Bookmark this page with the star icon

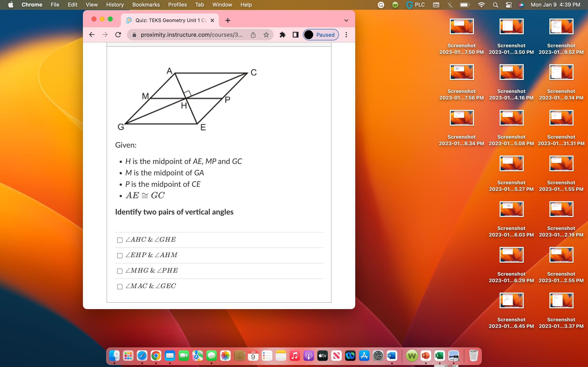click(x=266, y=35)
